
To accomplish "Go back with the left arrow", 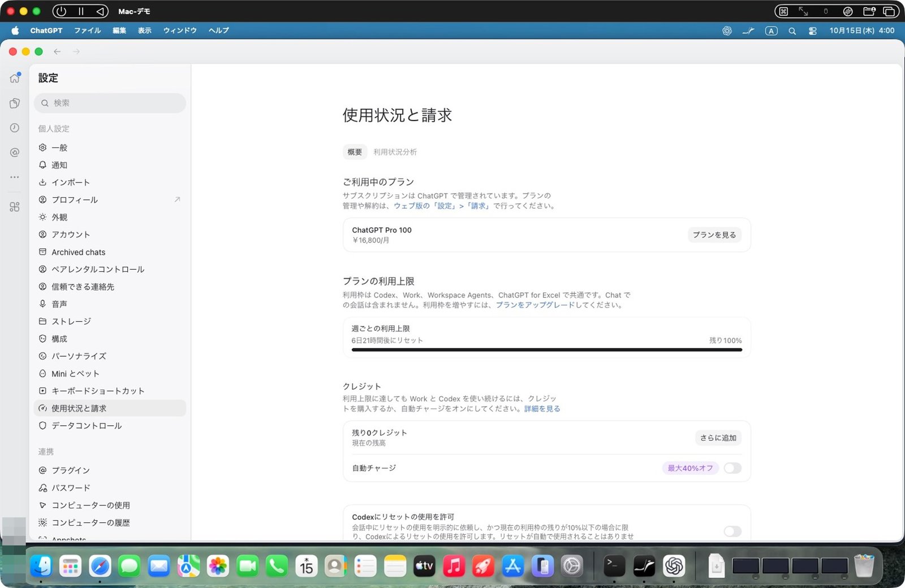I will click(57, 51).
